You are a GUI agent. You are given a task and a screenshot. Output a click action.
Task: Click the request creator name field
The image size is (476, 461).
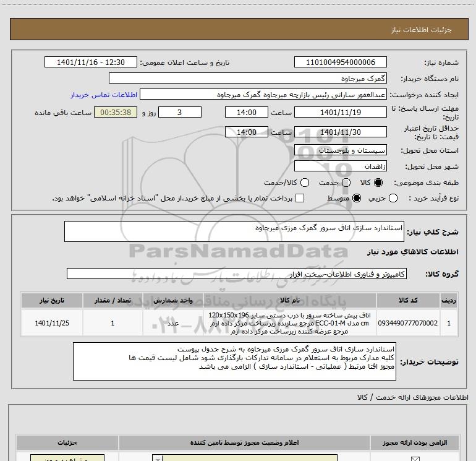(263, 95)
